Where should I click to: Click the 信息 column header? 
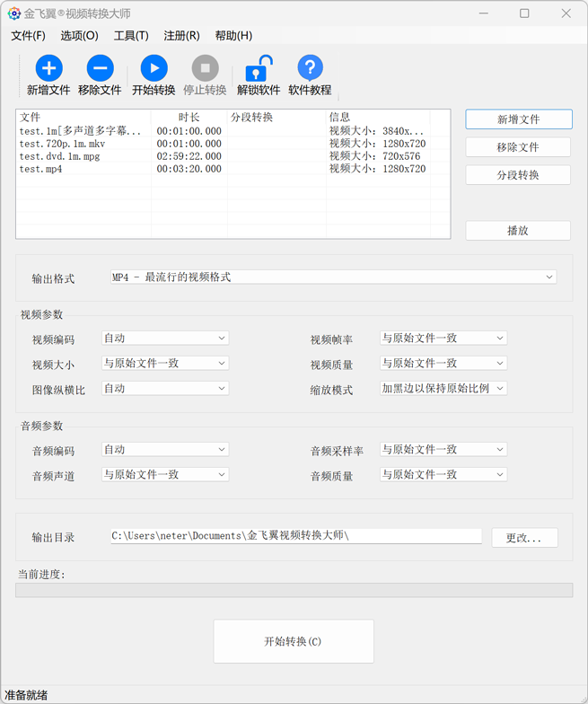378,118
